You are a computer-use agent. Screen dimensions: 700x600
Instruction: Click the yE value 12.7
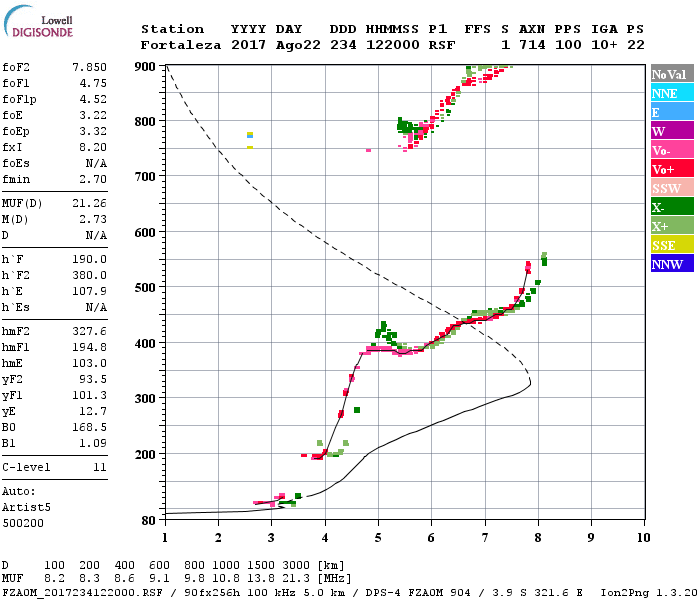coord(93,412)
